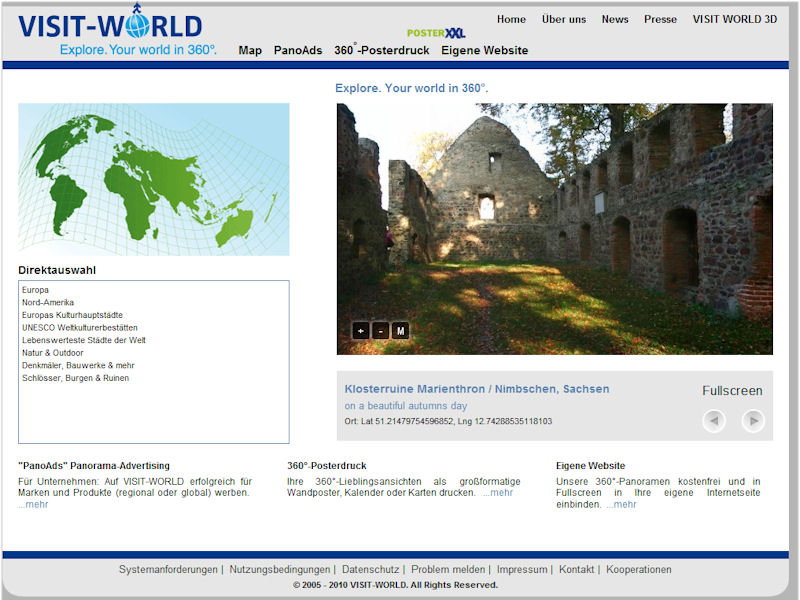Open the Klosterruine Marienthron title link
The height and width of the screenshot is (600, 800).
(476, 389)
